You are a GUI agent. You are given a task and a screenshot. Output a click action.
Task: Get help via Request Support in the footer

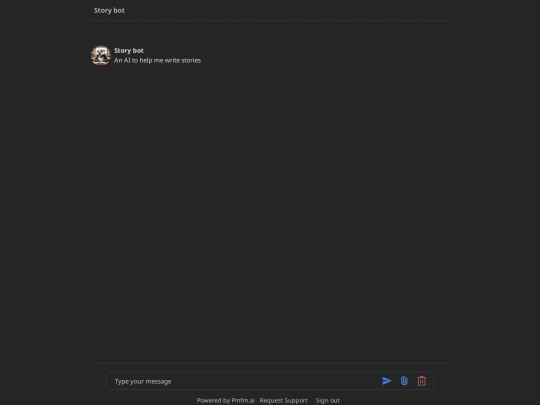click(283, 400)
